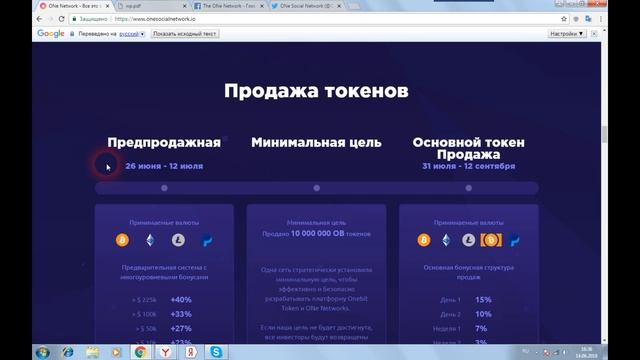Click Ethereum icon in pre-sale card
The image size is (640, 360).
[150, 240]
